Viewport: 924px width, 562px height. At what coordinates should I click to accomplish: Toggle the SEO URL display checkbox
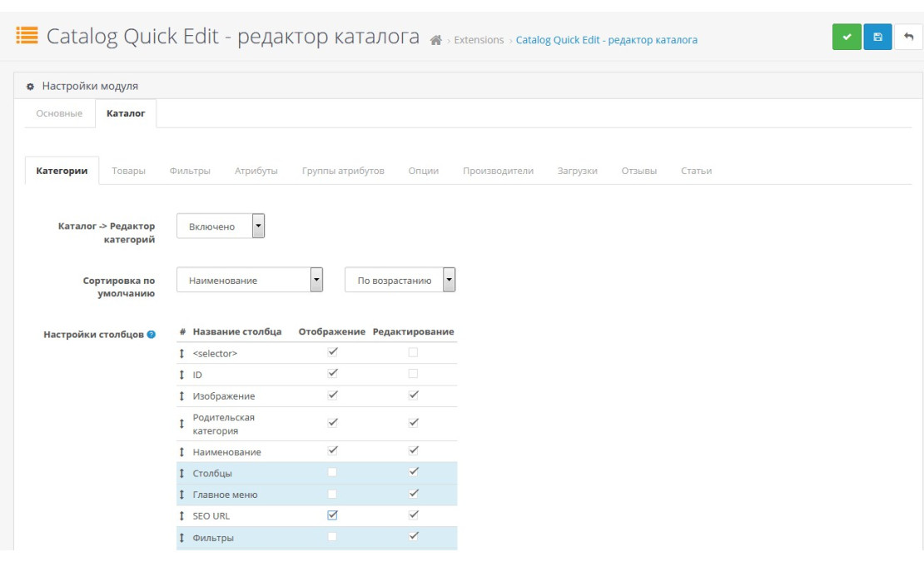pyautogui.click(x=332, y=515)
